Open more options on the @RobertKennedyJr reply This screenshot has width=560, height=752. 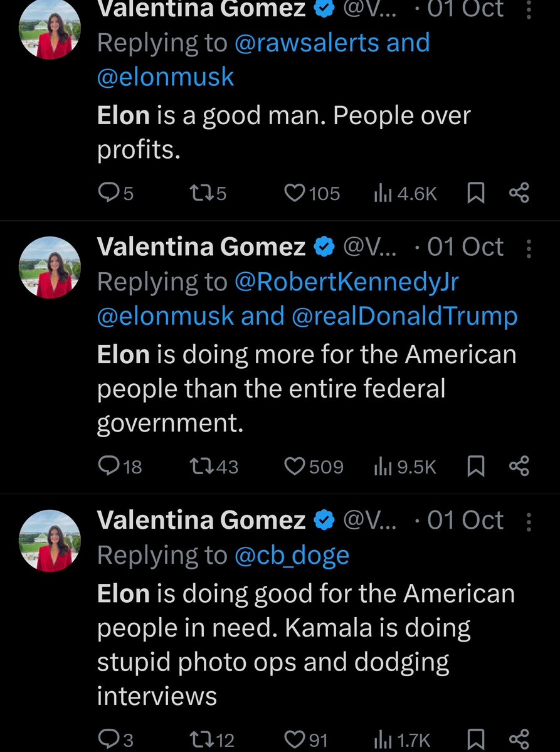(x=529, y=248)
